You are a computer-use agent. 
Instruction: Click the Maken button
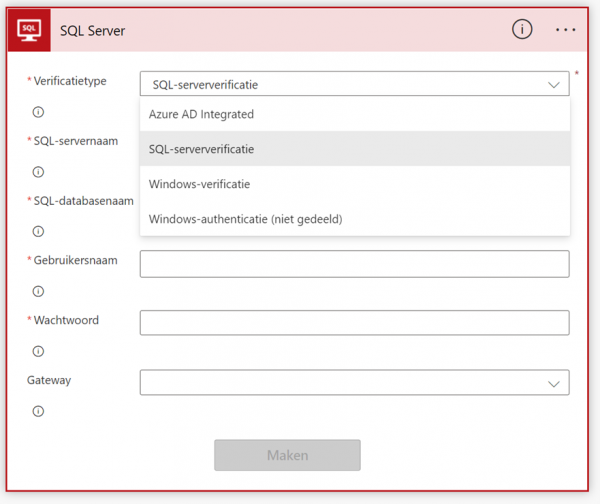[x=287, y=455]
